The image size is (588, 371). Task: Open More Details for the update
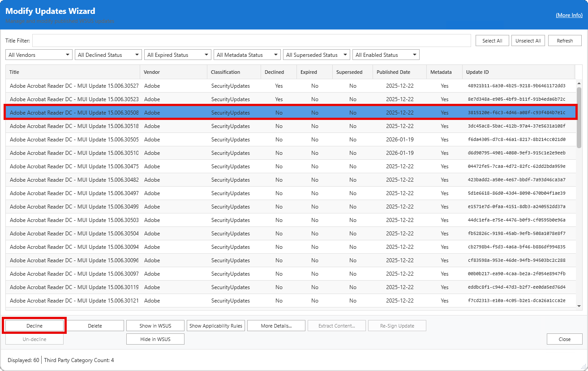pyautogui.click(x=276, y=326)
